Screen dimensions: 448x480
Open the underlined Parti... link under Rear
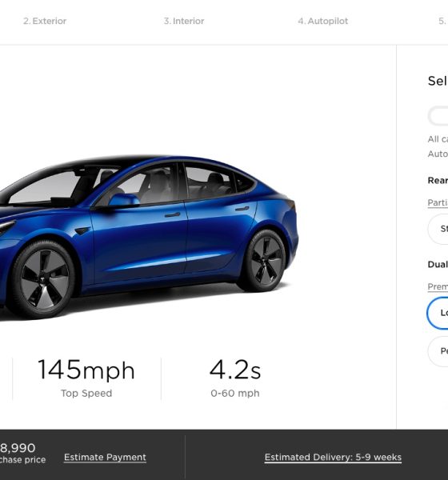click(438, 203)
